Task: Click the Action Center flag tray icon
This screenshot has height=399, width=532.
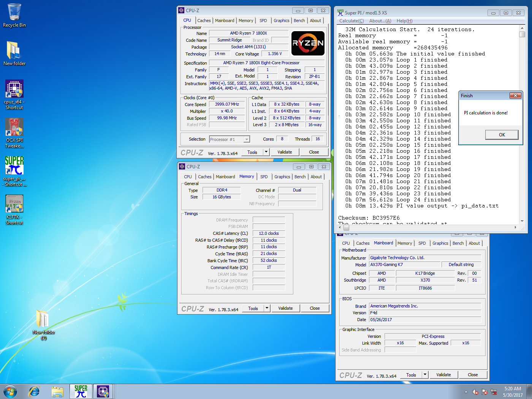Action: (x=484, y=392)
